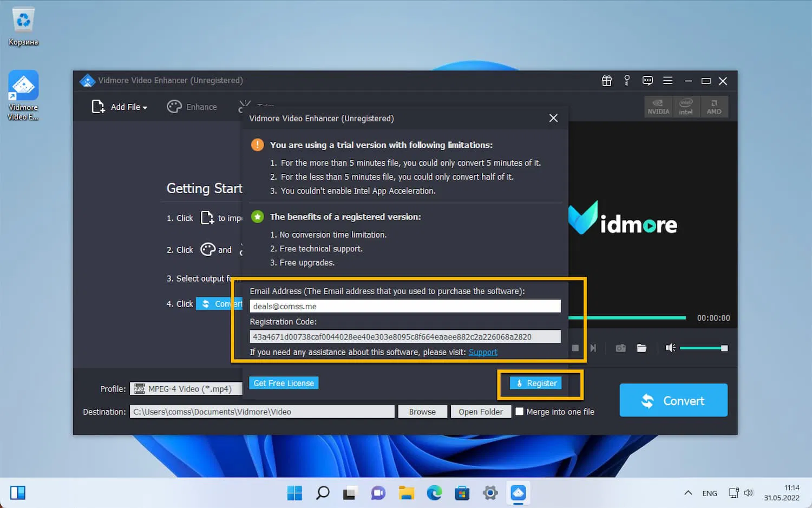Click the system tray volume icon
Viewport: 812px width, 508px height.
(x=749, y=493)
